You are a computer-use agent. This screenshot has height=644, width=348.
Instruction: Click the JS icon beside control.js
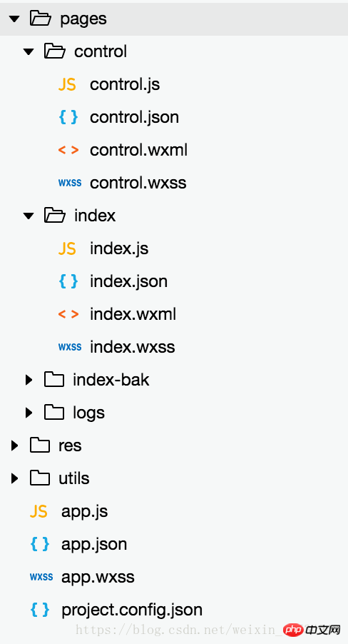[x=67, y=84]
